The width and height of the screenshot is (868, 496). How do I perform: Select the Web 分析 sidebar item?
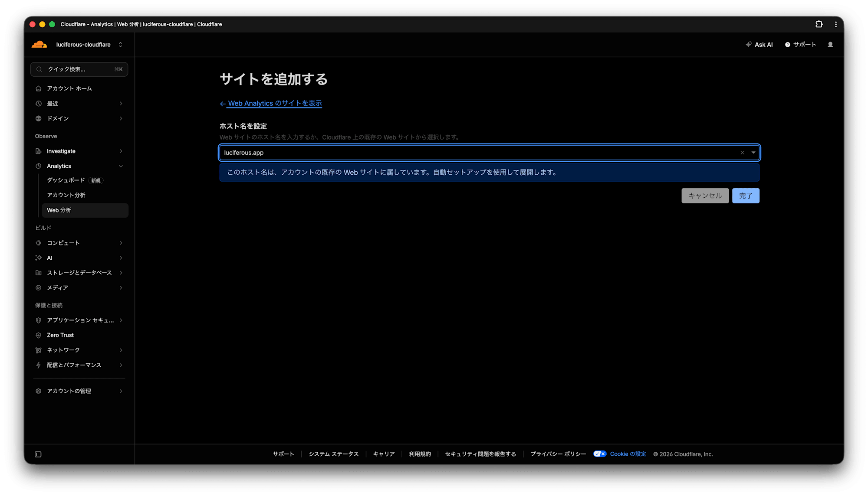coord(85,210)
